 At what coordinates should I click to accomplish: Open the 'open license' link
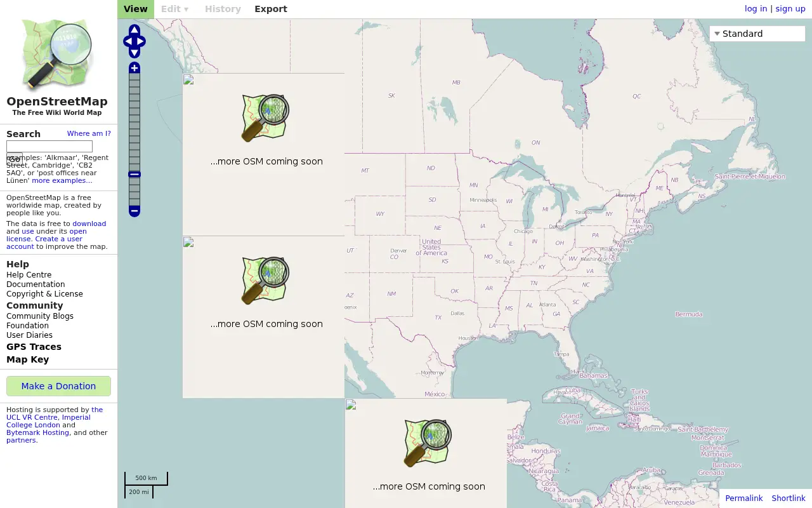(x=46, y=235)
